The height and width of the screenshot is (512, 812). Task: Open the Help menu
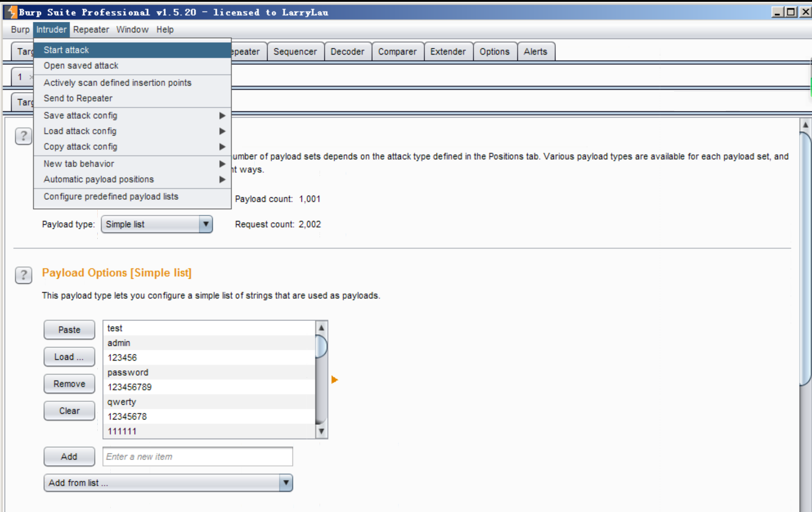[165, 30]
